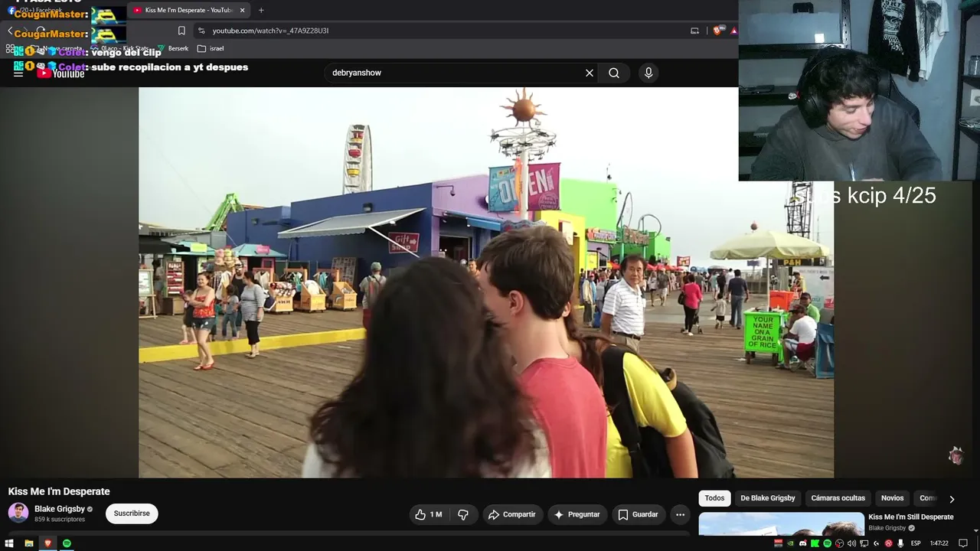Open Kiss Me I'm Still Desperate recommended video title
Viewport: 980px width, 551px height.
click(x=911, y=517)
